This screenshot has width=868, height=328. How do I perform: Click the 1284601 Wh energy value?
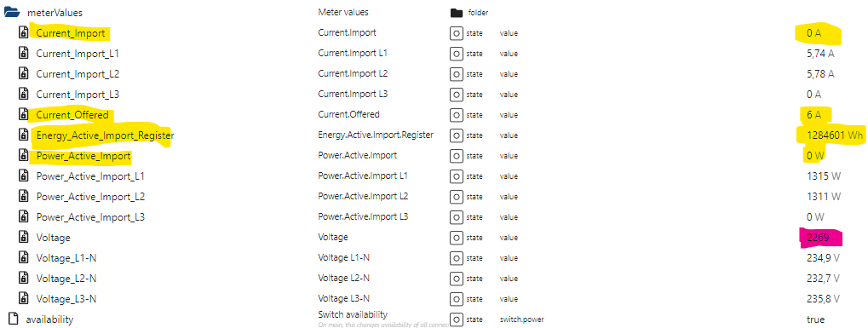point(828,135)
